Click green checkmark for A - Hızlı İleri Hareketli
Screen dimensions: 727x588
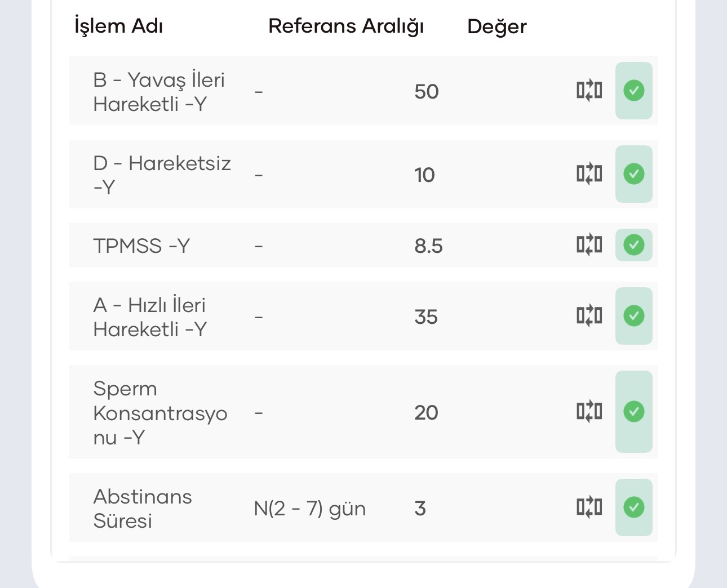tap(634, 316)
